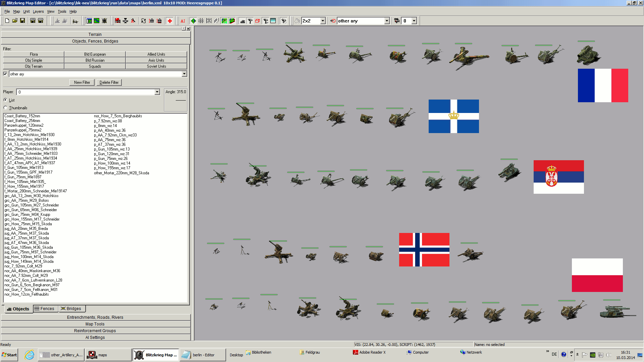The height and width of the screenshot is (362, 644).
Task: Open Internet Explorer from the taskbar
Action: 30,355
